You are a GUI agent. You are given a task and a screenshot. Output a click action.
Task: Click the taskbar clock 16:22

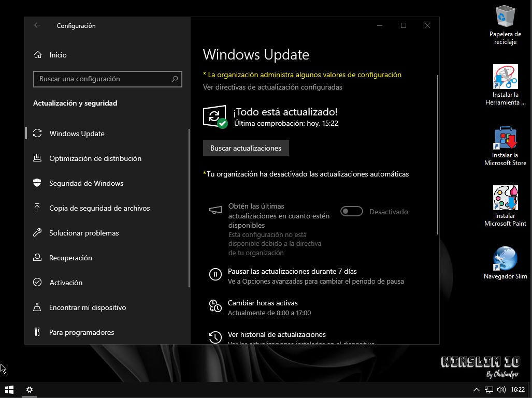point(517,390)
